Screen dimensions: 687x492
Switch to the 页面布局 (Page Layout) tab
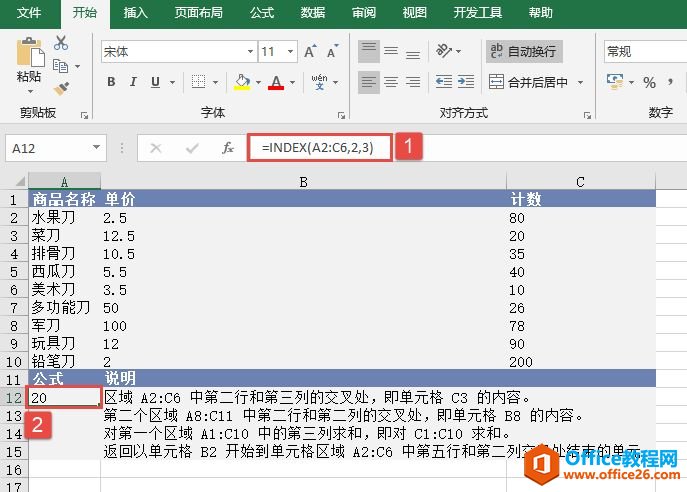198,13
